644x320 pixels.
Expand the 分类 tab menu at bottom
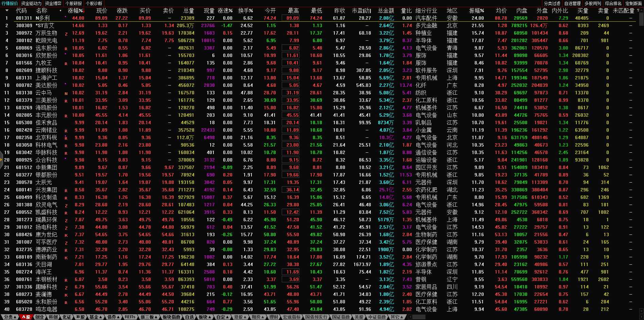tap(10, 317)
